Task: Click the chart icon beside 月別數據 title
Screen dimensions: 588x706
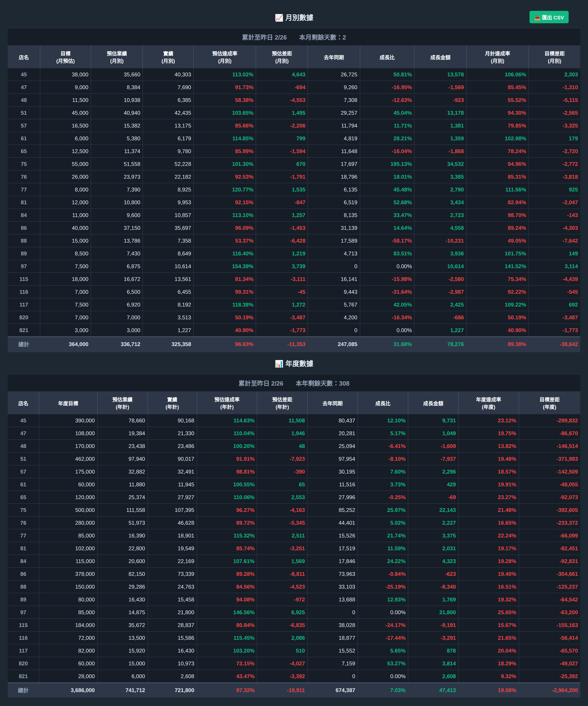Action: point(279,18)
